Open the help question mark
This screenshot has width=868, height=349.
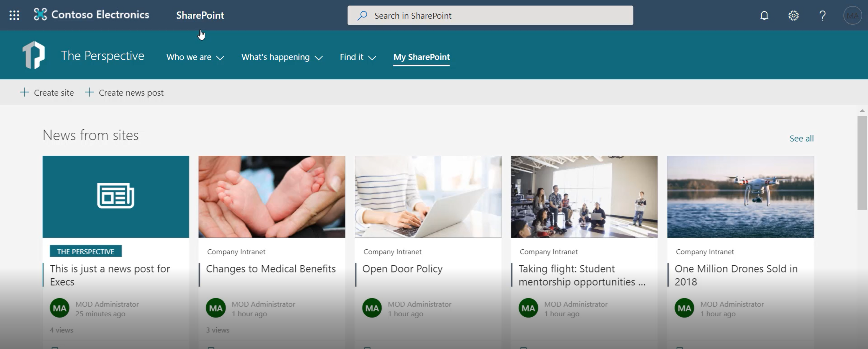coord(823,16)
